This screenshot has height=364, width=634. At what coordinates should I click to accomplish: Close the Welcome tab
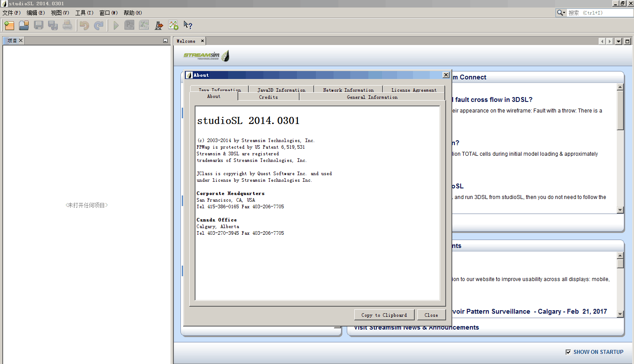(203, 41)
